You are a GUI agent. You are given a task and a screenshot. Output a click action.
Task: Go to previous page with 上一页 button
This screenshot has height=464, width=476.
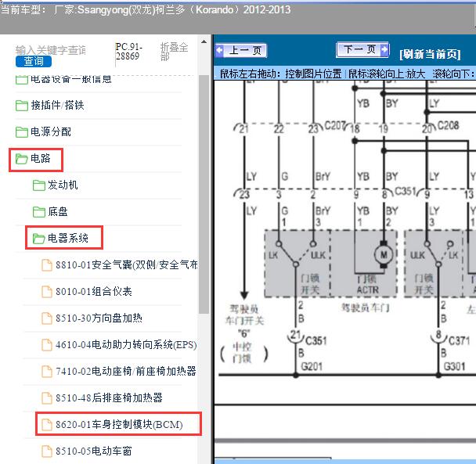point(241,50)
